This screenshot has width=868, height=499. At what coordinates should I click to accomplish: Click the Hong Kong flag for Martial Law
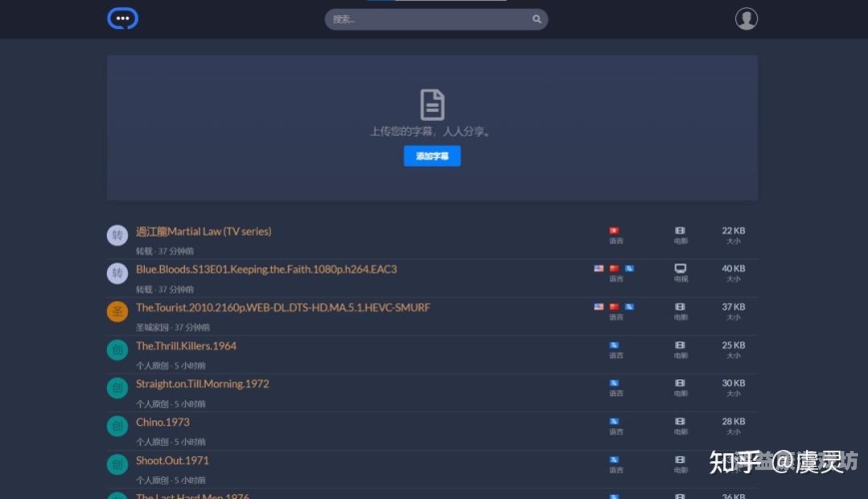614,231
